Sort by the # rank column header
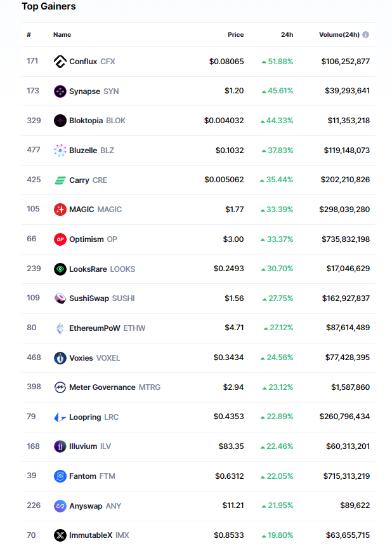Image resolution: width=392 pixels, height=548 pixels. tap(29, 35)
